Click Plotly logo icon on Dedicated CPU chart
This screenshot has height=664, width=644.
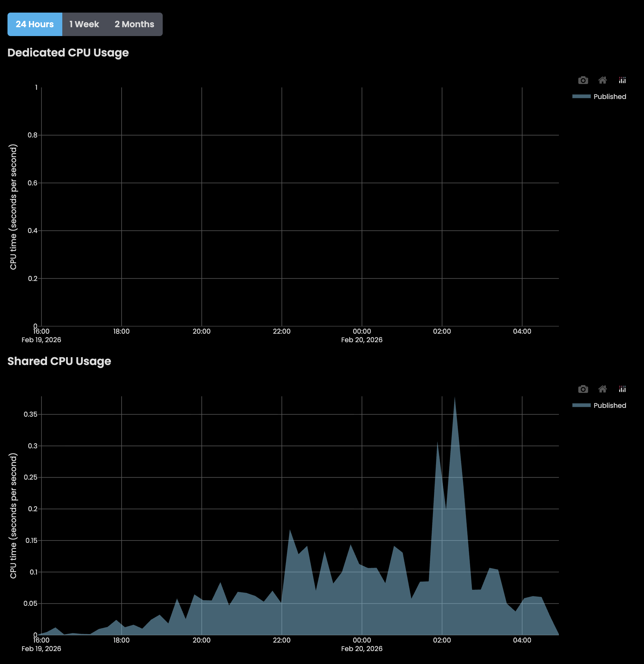point(622,80)
